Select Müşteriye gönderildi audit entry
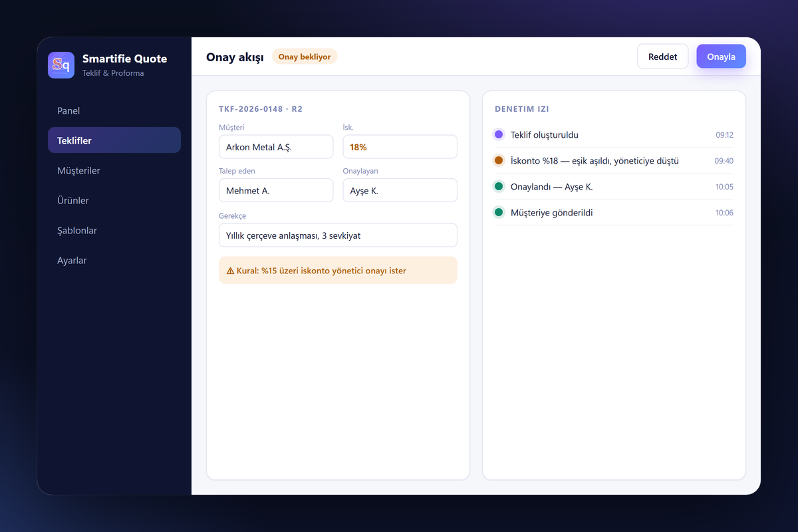Image resolution: width=798 pixels, height=532 pixels. (614, 213)
